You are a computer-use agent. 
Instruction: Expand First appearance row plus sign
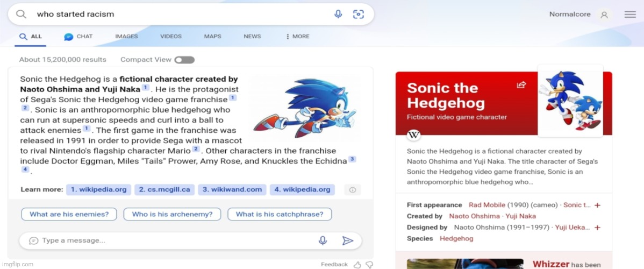(x=598, y=205)
